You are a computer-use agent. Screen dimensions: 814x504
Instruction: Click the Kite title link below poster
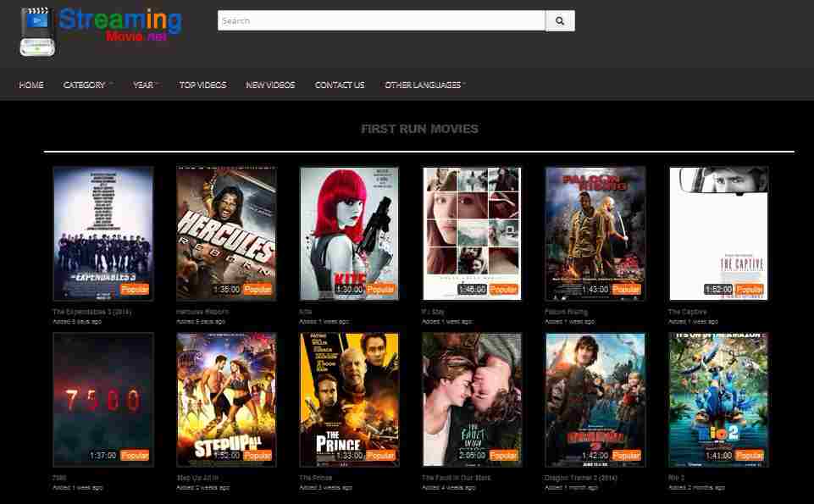click(x=305, y=312)
